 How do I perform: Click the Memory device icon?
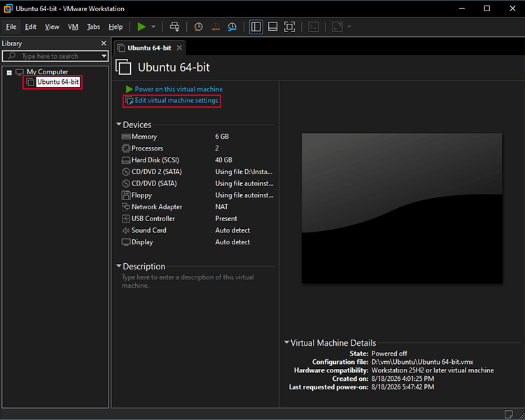126,136
